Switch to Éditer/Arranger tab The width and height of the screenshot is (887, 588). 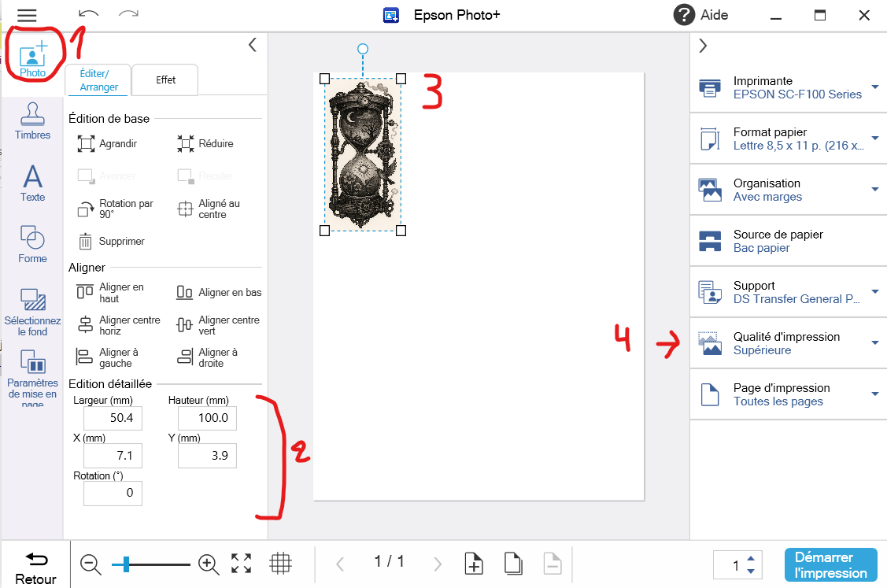[98, 80]
